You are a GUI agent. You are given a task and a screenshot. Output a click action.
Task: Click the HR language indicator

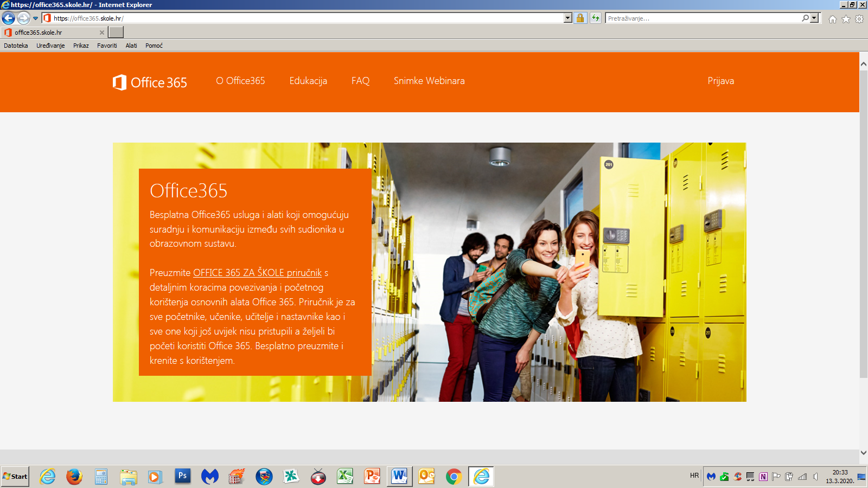pyautogui.click(x=694, y=476)
